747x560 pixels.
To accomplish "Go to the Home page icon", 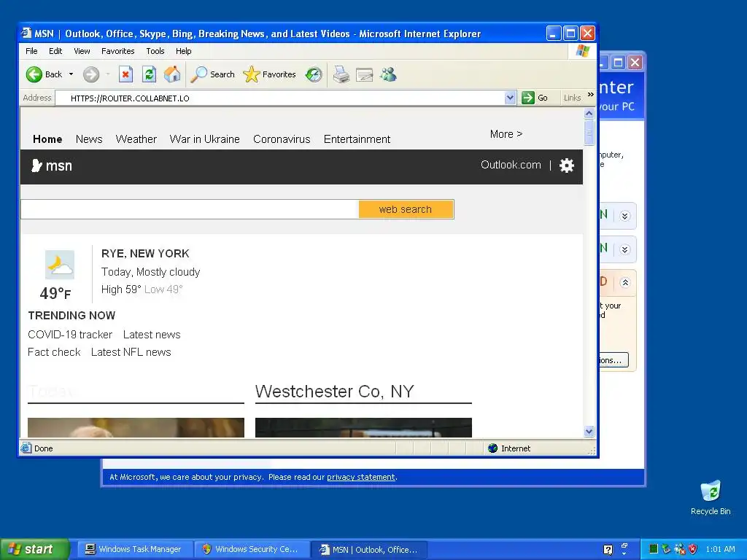I will (x=172, y=74).
